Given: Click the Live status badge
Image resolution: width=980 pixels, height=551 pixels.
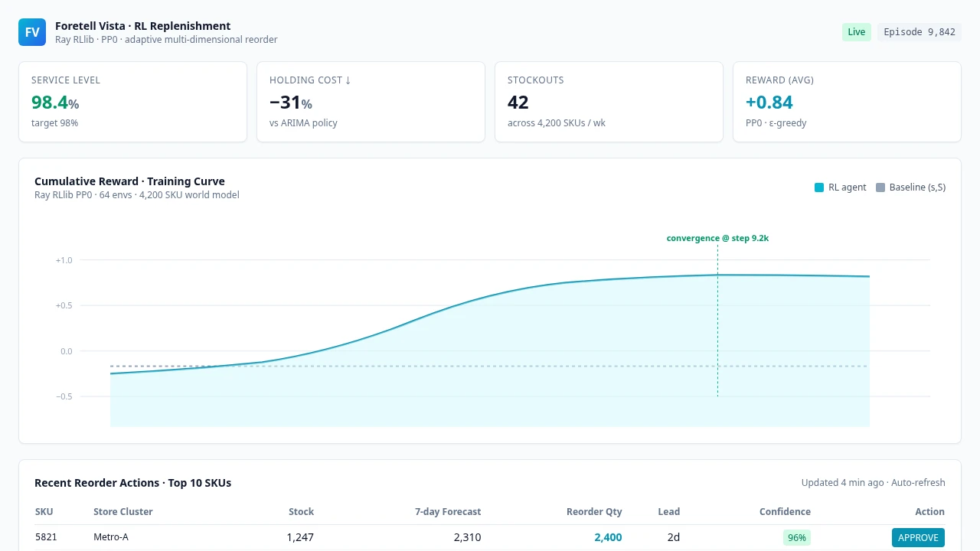Looking at the screenshot, I should (x=857, y=32).
